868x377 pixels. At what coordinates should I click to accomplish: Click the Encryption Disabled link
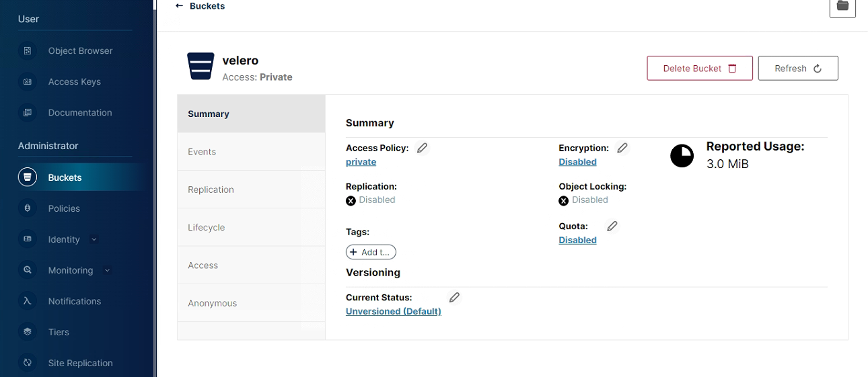point(577,162)
